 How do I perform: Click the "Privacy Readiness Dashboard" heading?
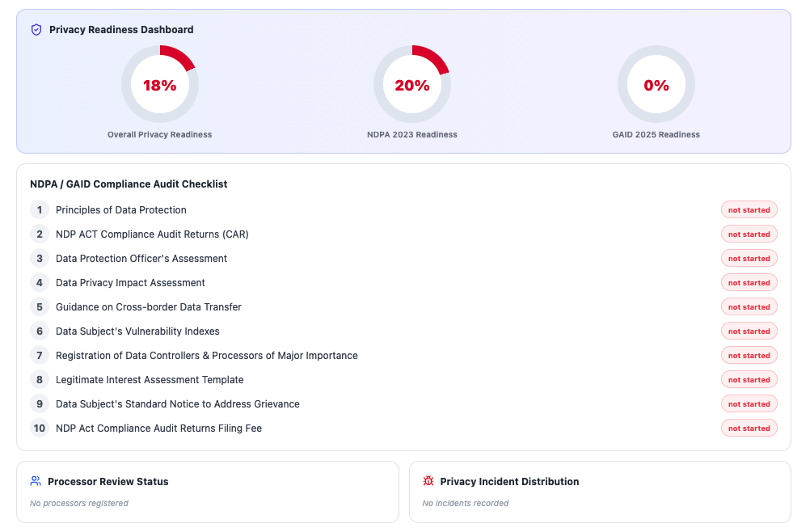[121, 30]
